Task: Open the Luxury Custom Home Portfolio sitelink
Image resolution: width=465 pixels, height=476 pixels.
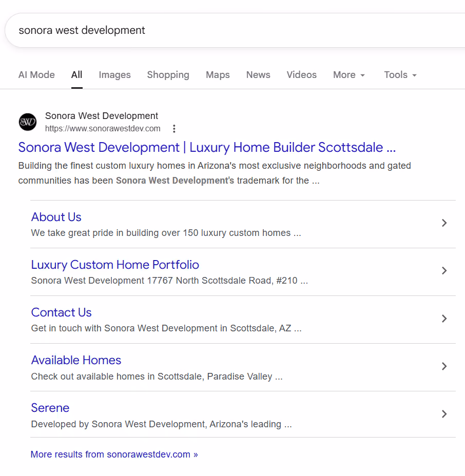Action: pos(115,265)
